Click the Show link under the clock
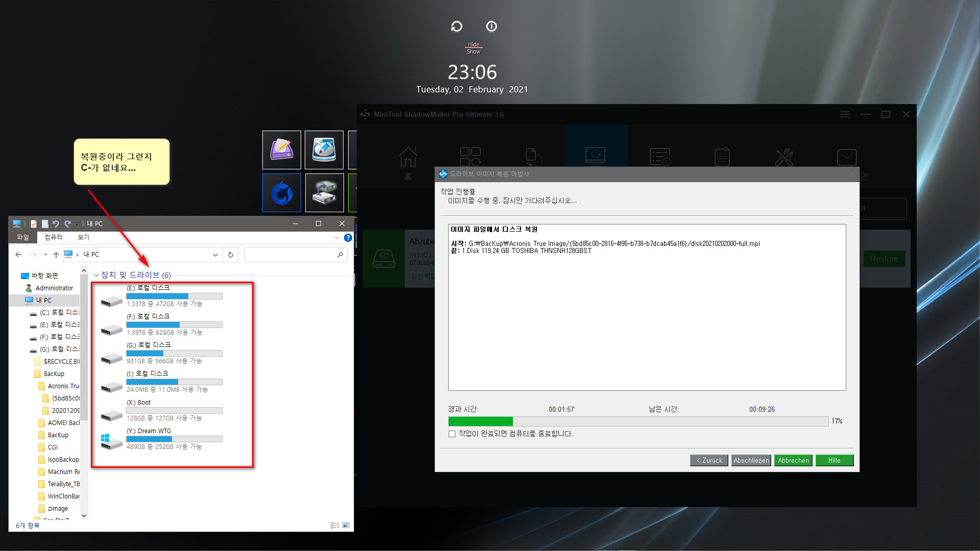The width and height of the screenshot is (980, 551). click(474, 52)
